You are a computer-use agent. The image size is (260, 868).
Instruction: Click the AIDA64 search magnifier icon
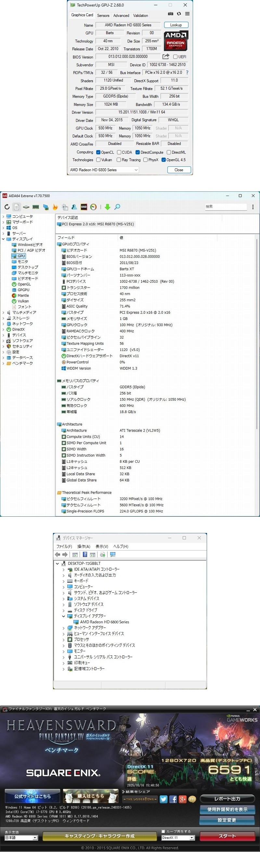tap(117, 207)
